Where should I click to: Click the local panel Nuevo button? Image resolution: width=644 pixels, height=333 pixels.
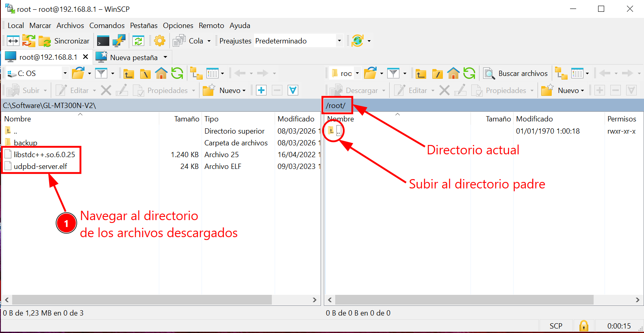(225, 90)
